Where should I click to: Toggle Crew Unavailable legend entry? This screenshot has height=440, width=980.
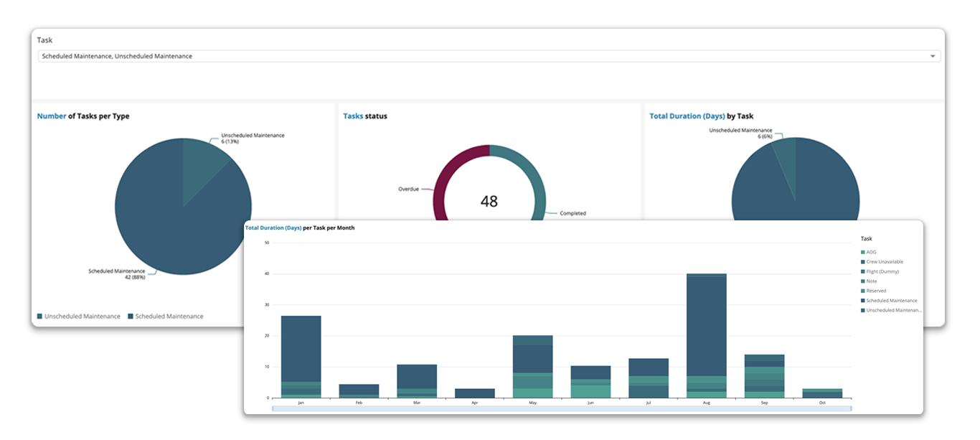(x=882, y=262)
